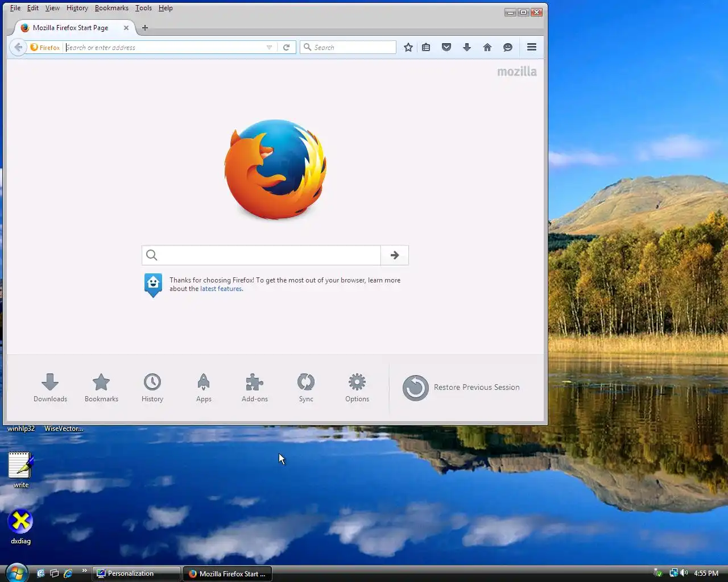Image resolution: width=728 pixels, height=582 pixels.
Task: Submit search with the arrow button
Action: [395, 255]
